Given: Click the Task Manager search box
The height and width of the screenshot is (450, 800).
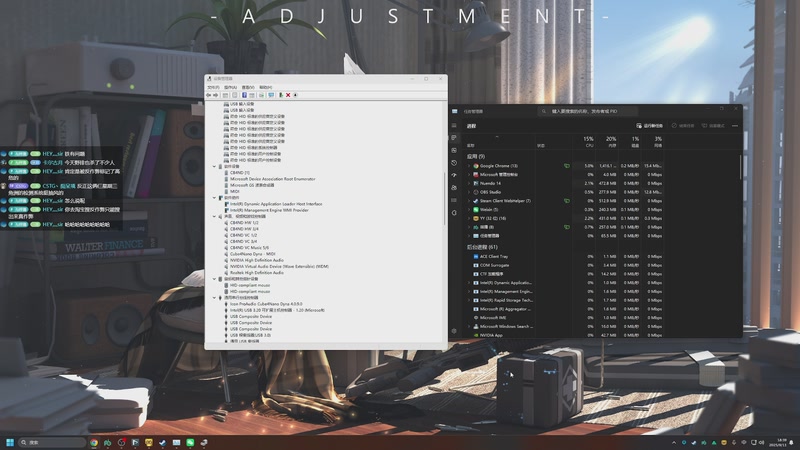Looking at the screenshot, I should (x=588, y=111).
